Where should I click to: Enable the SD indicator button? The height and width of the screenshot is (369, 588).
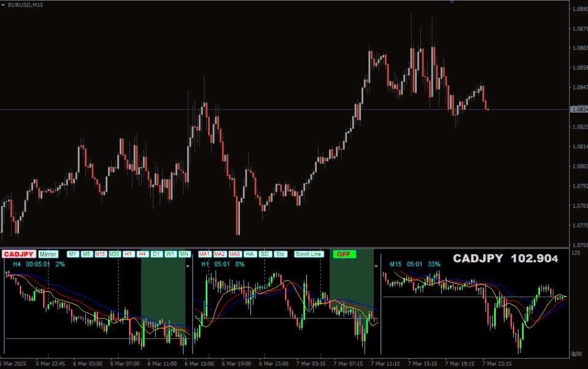265,254
